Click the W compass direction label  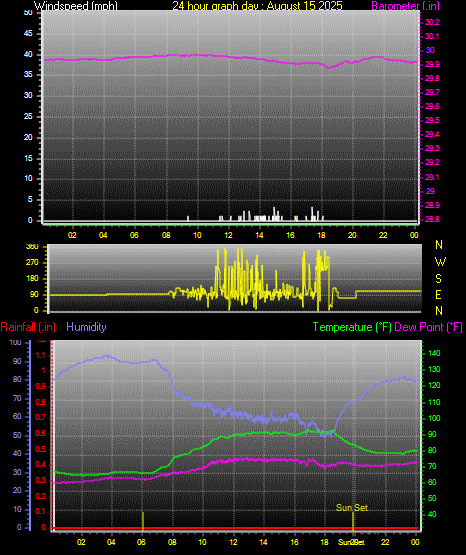[440, 262]
